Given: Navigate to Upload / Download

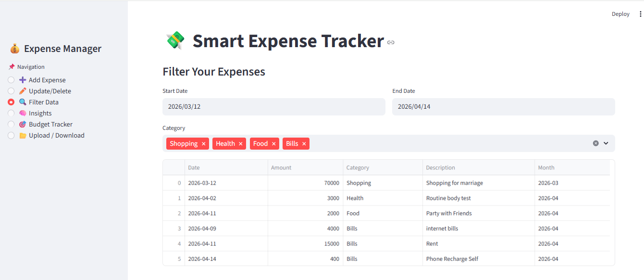Looking at the screenshot, I should click(56, 135).
